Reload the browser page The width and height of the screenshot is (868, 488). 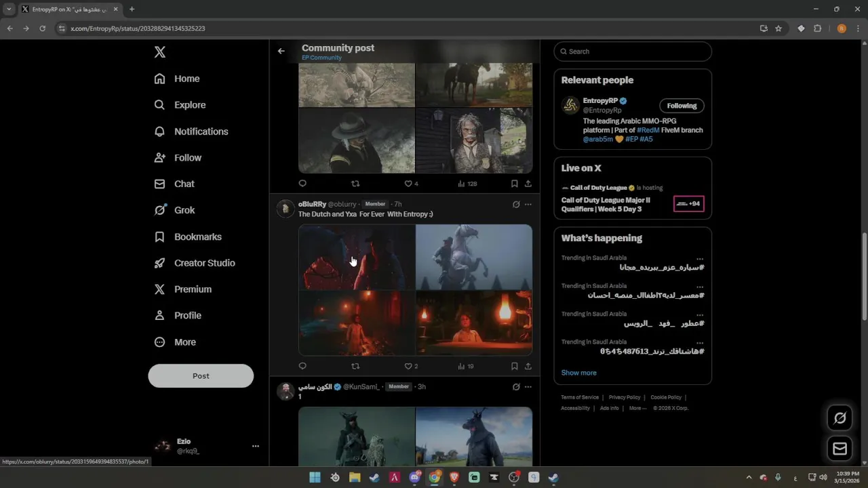pos(42,28)
